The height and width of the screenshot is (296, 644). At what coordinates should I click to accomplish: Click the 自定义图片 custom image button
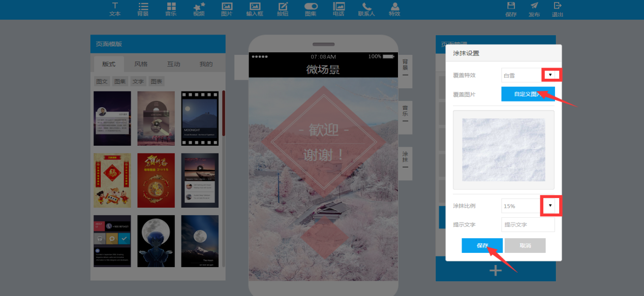click(x=528, y=94)
